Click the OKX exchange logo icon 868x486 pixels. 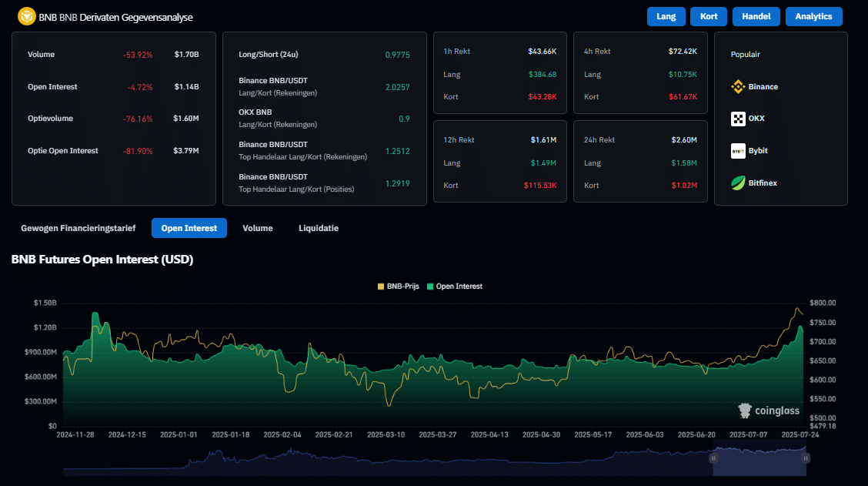click(738, 119)
